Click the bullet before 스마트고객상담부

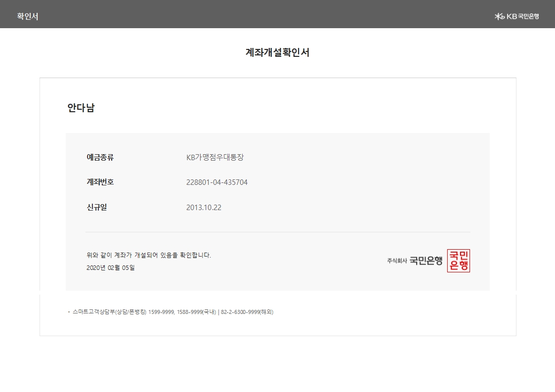click(69, 312)
